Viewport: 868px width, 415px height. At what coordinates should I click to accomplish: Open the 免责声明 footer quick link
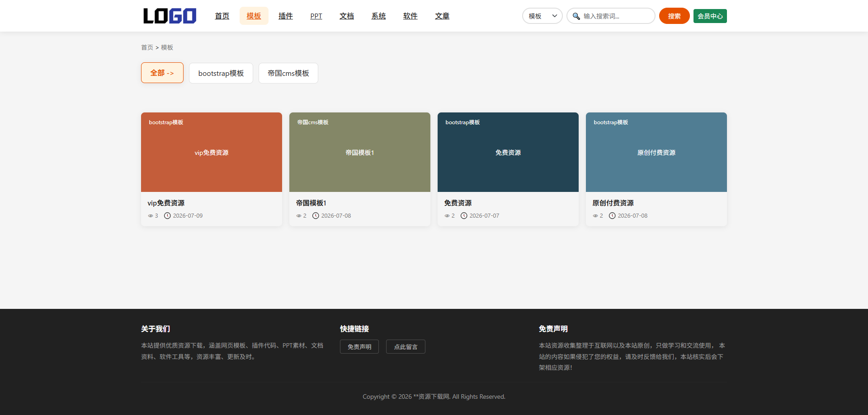coord(359,347)
